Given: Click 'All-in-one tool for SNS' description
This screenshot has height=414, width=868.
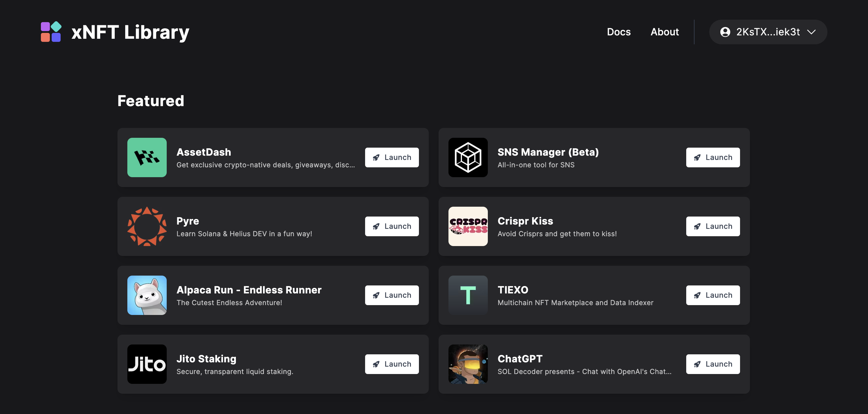Looking at the screenshot, I should 536,165.
